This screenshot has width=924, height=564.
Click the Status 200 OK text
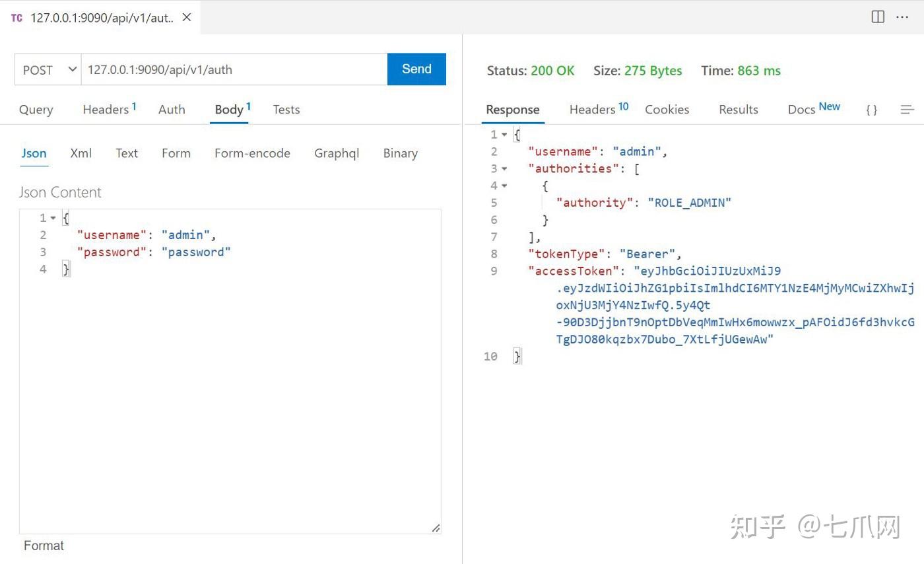pyautogui.click(x=531, y=71)
